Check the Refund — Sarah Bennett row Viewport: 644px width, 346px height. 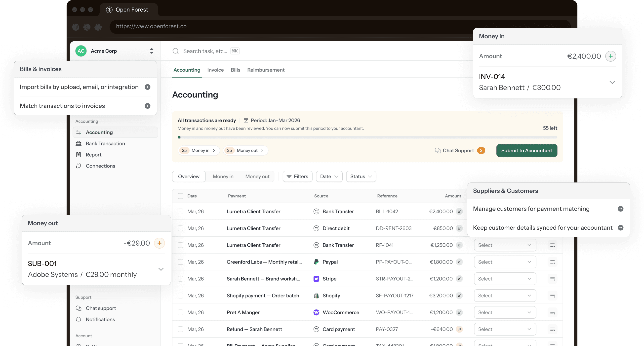pos(180,329)
